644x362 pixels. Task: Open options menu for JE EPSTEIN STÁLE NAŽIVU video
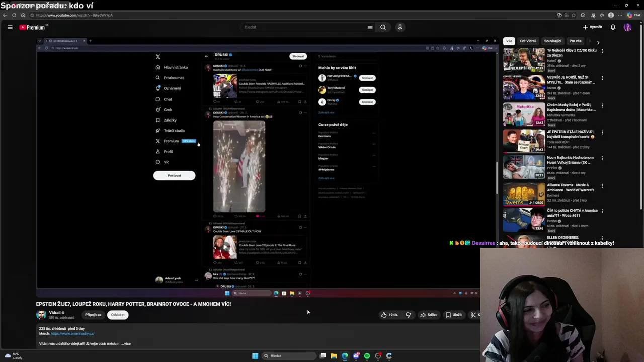(602, 132)
